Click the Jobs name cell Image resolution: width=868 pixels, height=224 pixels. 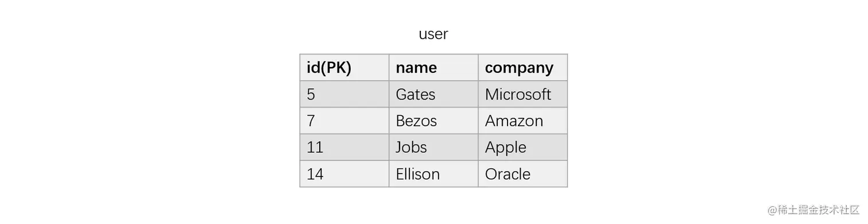[433, 147]
